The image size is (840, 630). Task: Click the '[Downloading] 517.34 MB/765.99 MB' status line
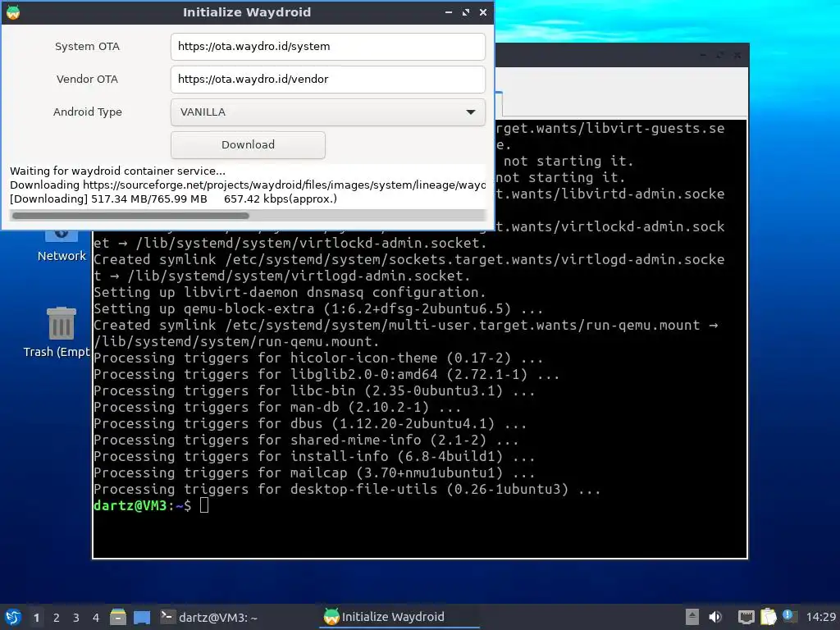(x=174, y=199)
